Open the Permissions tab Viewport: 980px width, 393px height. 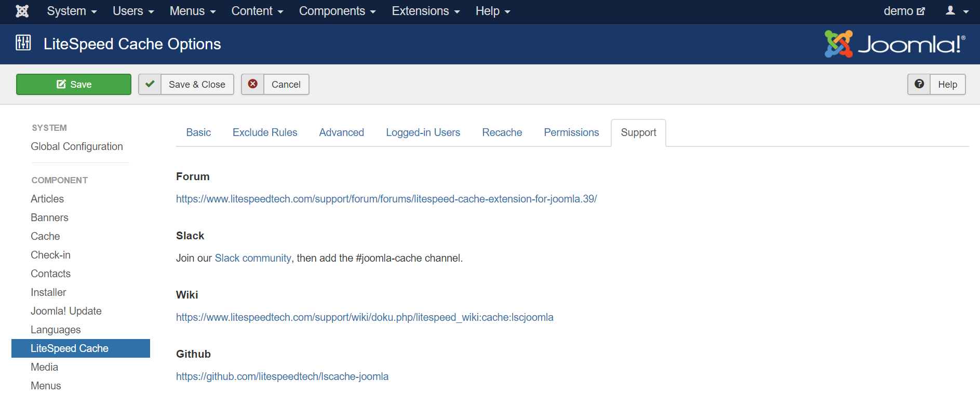(572, 132)
